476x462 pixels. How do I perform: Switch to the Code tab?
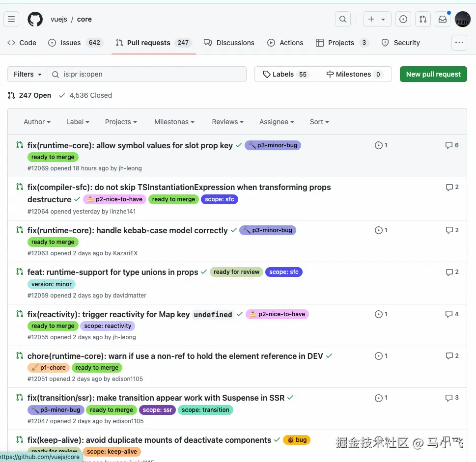(22, 43)
